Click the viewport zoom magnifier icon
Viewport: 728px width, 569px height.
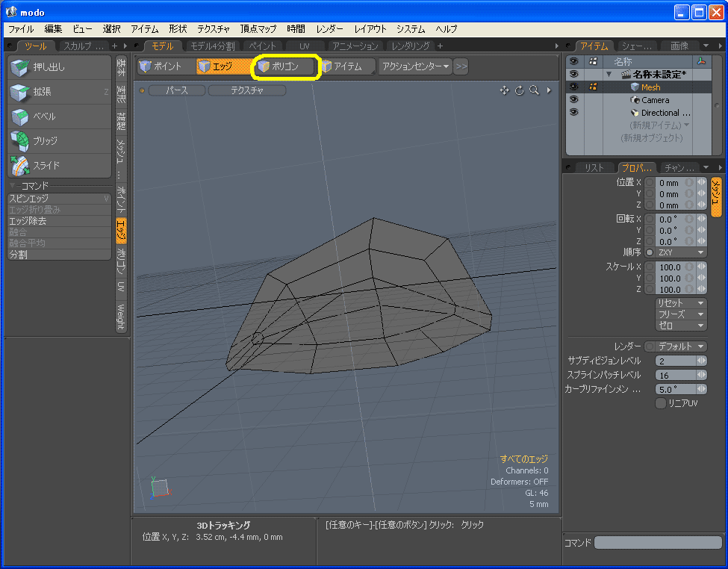coord(535,90)
